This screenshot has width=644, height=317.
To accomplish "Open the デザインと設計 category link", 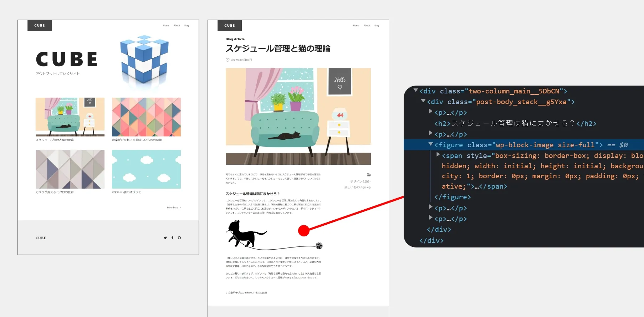I will [360, 181].
